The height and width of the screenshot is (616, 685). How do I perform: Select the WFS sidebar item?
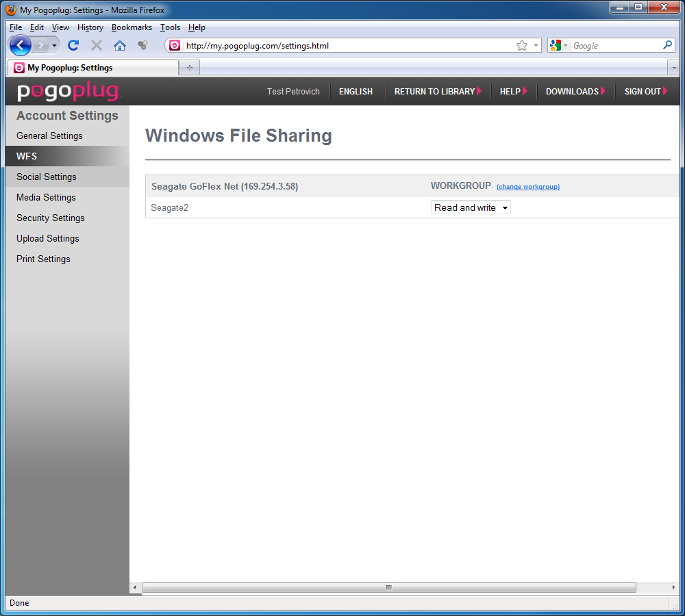pyautogui.click(x=67, y=156)
